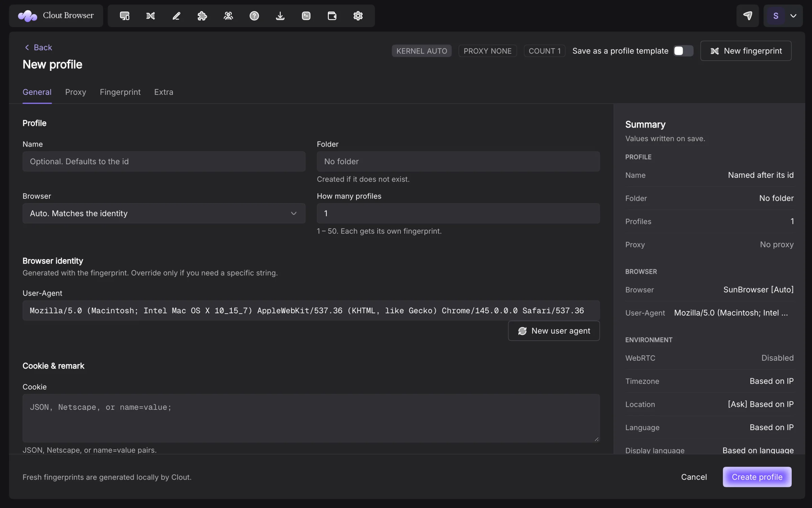Click SunBrowser [Auto] in Summary
The height and width of the screenshot is (508, 812).
click(758, 290)
